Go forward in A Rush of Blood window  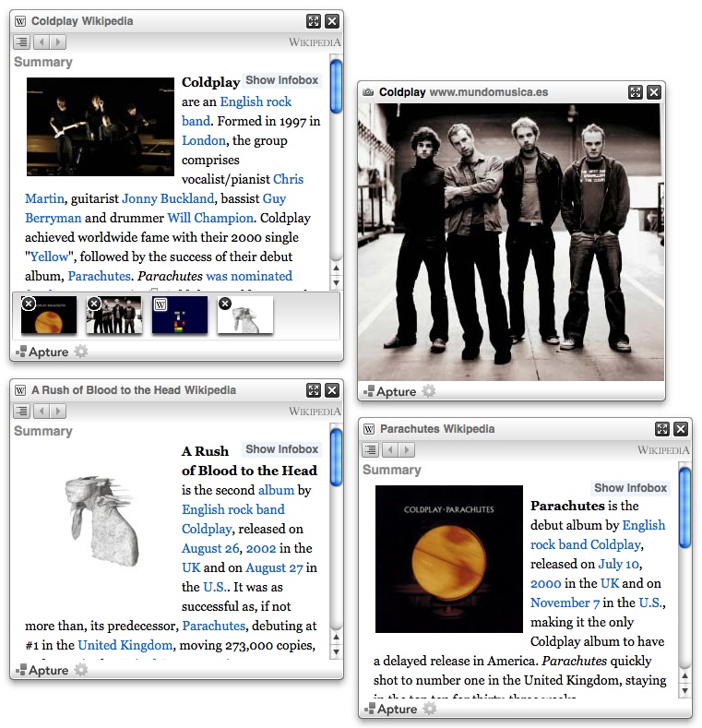point(58,412)
